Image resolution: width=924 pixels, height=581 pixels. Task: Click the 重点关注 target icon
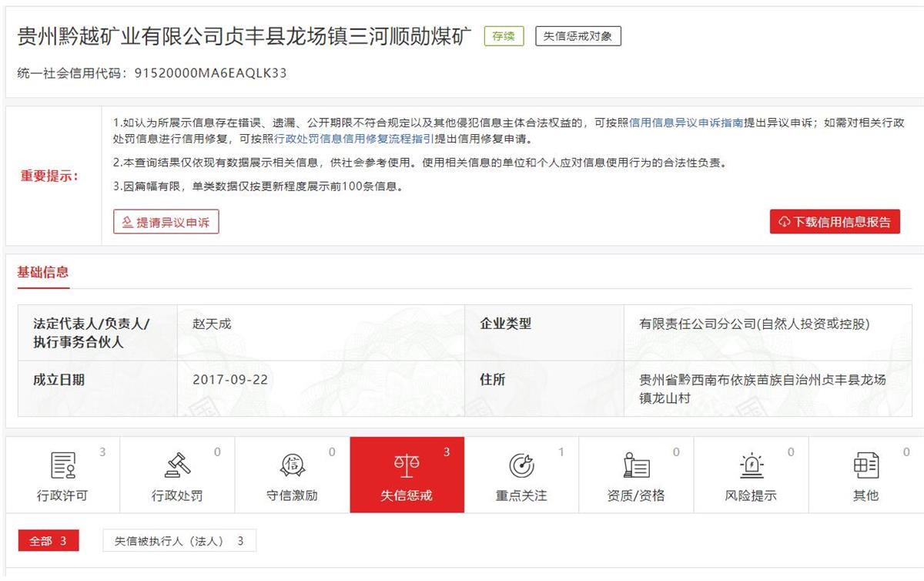click(x=521, y=465)
